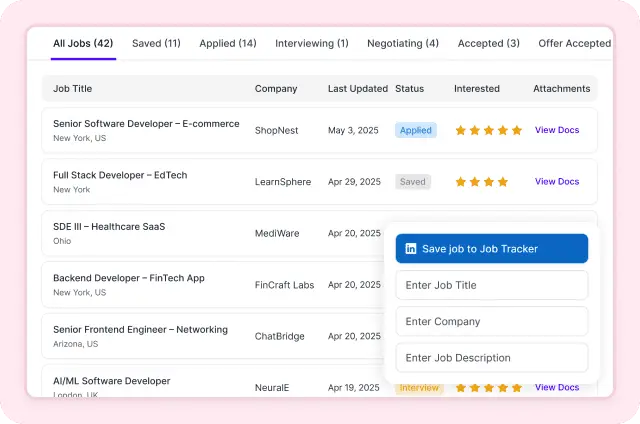Switch to the All Jobs tab

(83, 43)
